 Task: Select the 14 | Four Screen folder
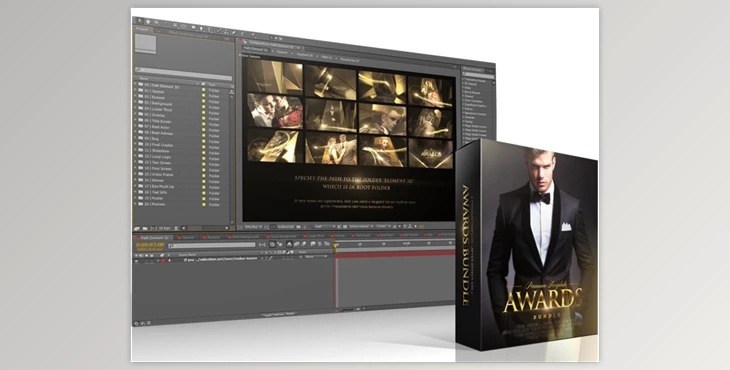157,168
